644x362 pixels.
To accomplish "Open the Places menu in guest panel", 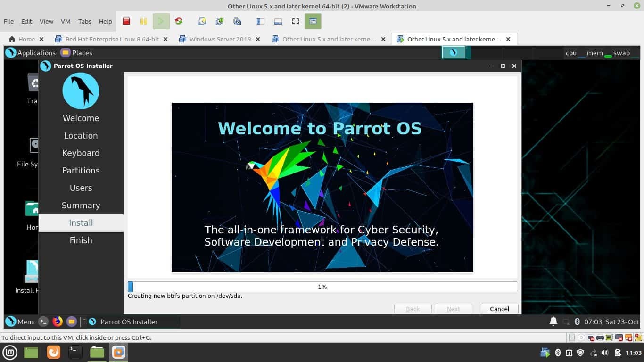I will [x=77, y=53].
